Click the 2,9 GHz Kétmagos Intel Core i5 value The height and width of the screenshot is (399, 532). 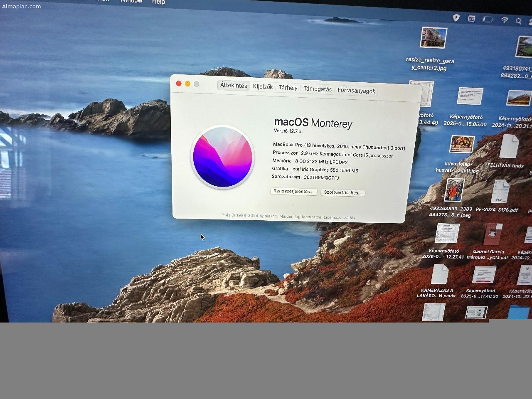tap(347, 155)
